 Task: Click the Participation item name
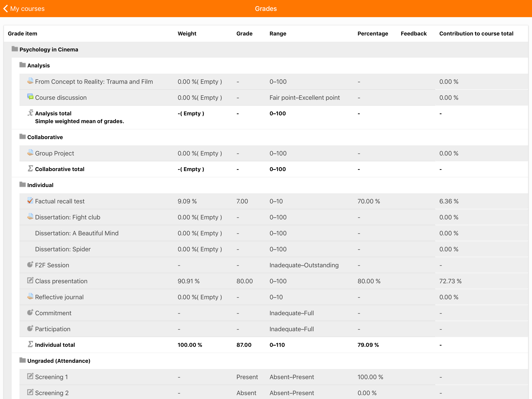click(53, 329)
